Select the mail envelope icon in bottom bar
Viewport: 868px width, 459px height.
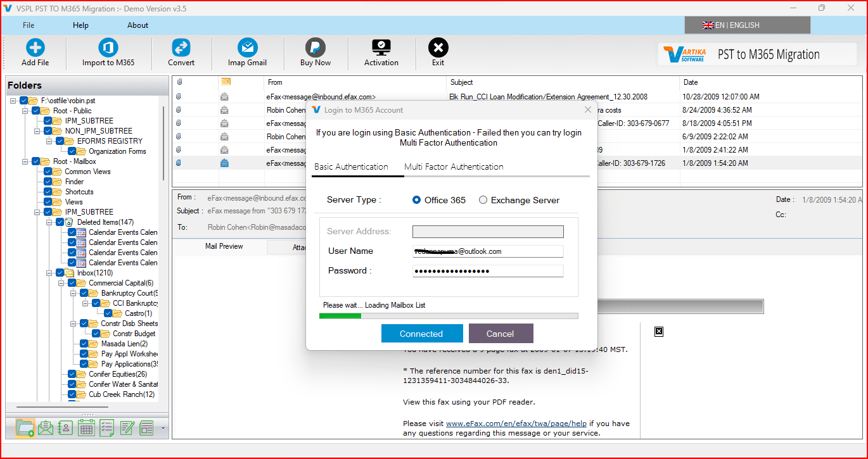pos(46,428)
